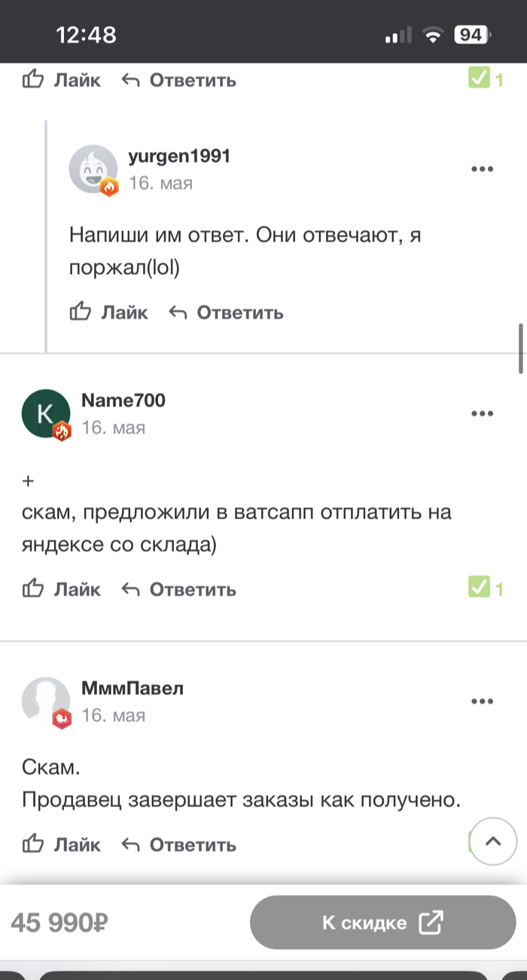Toggle green checkmark reaction on Name700's comment

pyautogui.click(x=480, y=587)
